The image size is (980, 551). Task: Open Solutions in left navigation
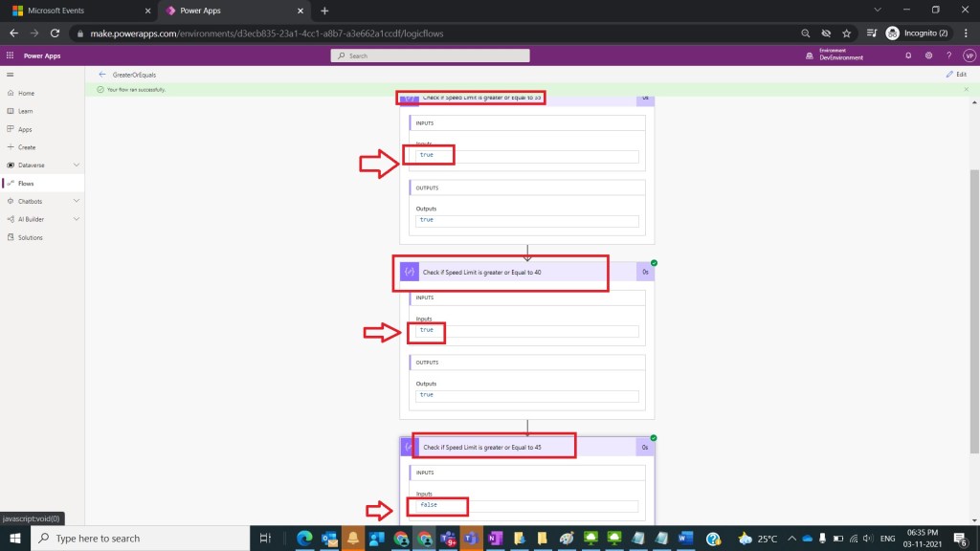(31, 237)
